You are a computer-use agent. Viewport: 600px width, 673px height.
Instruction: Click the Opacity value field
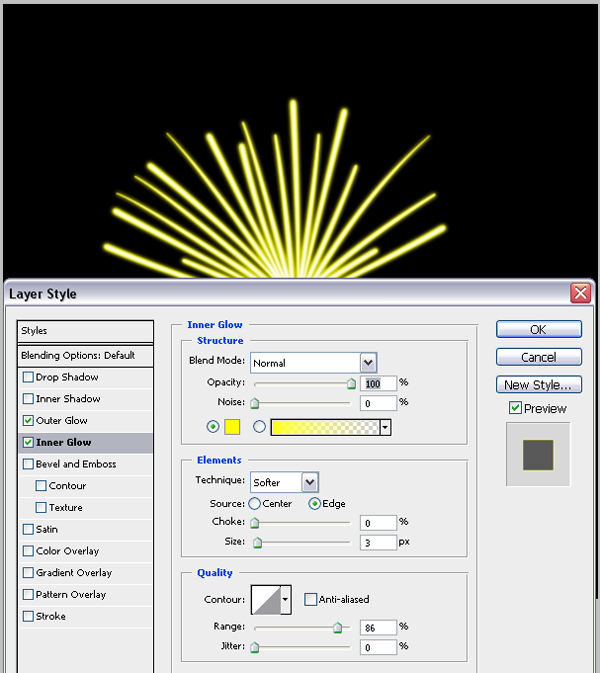pos(378,383)
